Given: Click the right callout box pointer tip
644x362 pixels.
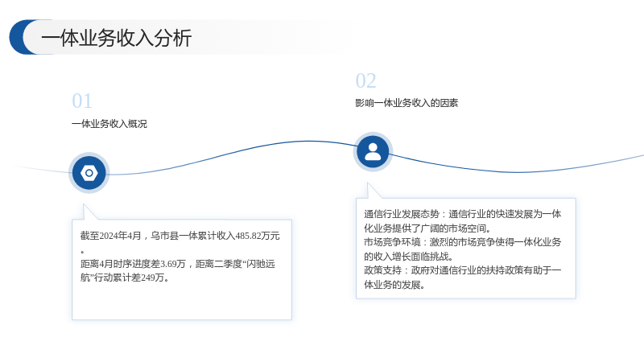Looking at the screenshot, I should click(369, 184).
